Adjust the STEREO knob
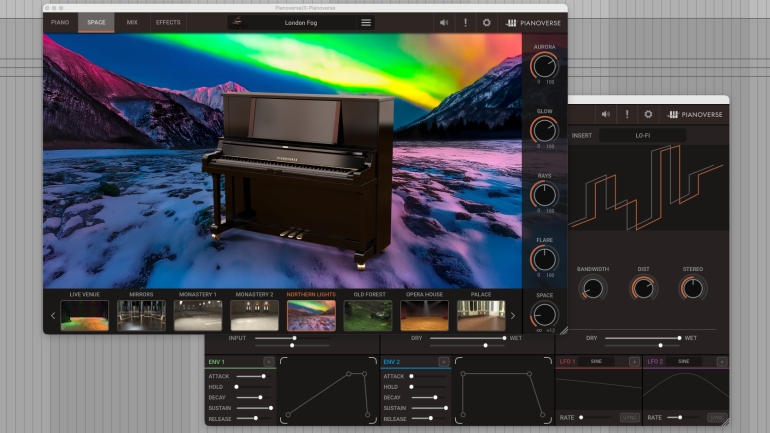The image size is (770, 433). (693, 288)
